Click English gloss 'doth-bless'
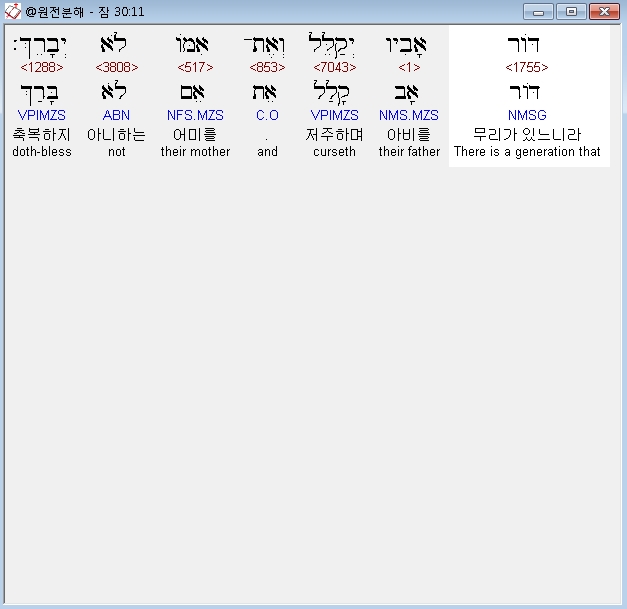Image resolution: width=627 pixels, height=609 pixels. (x=42, y=152)
